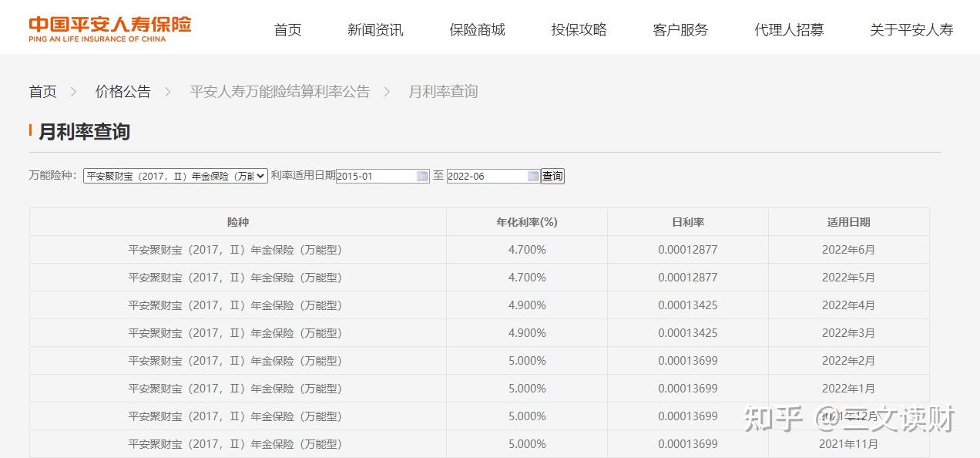Screen dimensions: 980x458
Task: Click daily rate 0.00013699 in the 2021年11月 row
Action: [x=688, y=444]
